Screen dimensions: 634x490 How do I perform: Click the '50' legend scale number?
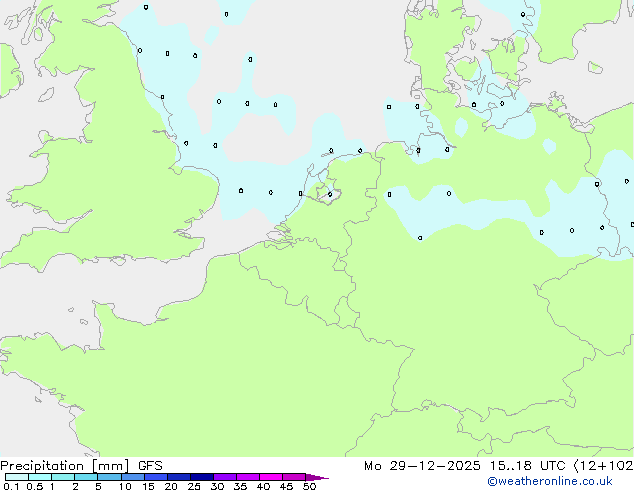(x=309, y=486)
